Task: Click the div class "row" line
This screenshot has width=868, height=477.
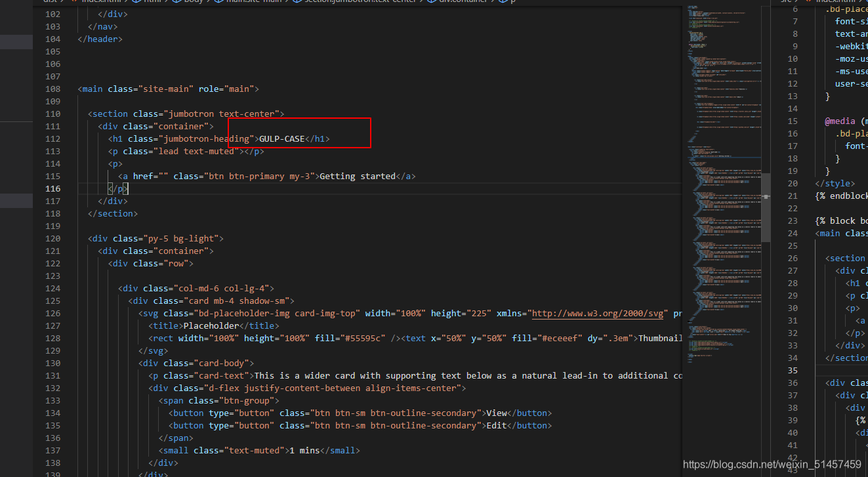Action: 151,264
